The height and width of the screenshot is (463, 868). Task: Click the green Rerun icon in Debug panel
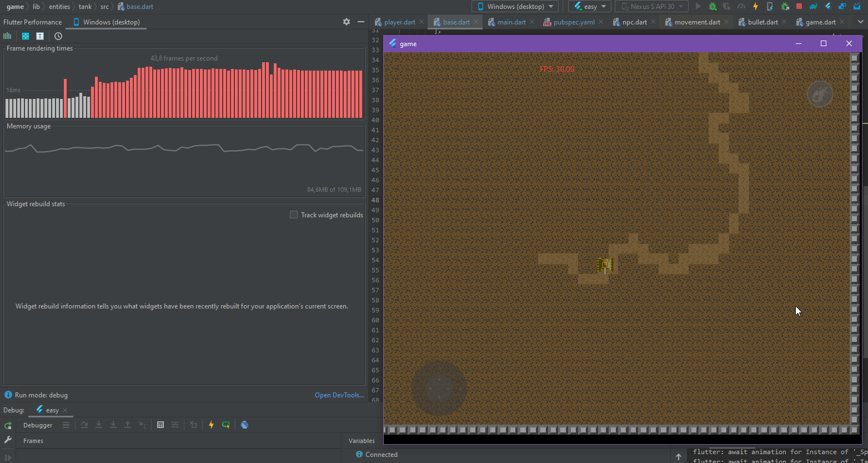pyautogui.click(x=8, y=426)
